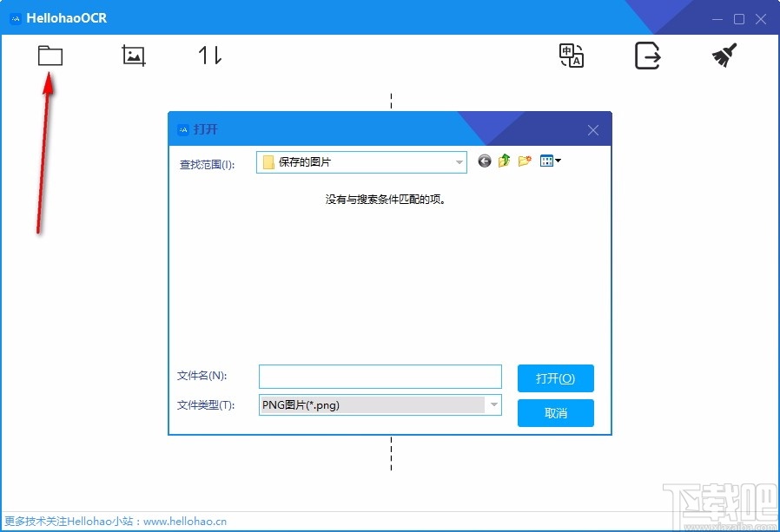Click the sort order tool
Image resolution: width=780 pixels, height=532 pixels.
[208, 55]
